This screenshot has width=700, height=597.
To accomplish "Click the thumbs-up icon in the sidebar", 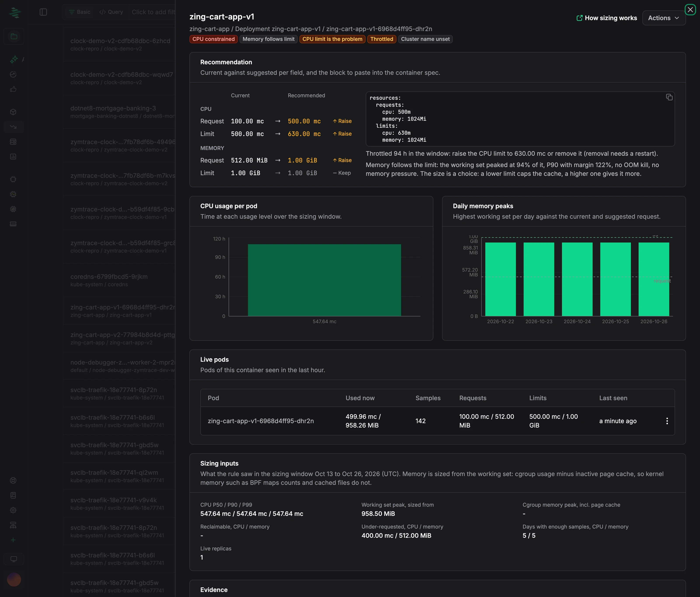I will pyautogui.click(x=13, y=89).
